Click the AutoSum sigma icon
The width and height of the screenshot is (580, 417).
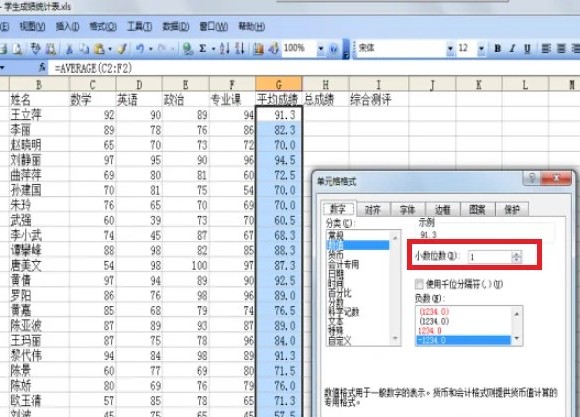tap(202, 49)
